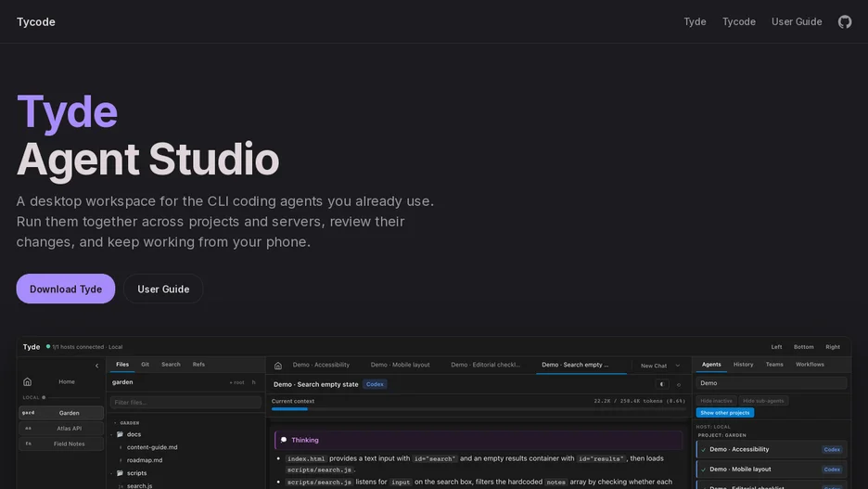868x489 pixels.
Task: Switch to the Agents tab
Action: point(711,365)
